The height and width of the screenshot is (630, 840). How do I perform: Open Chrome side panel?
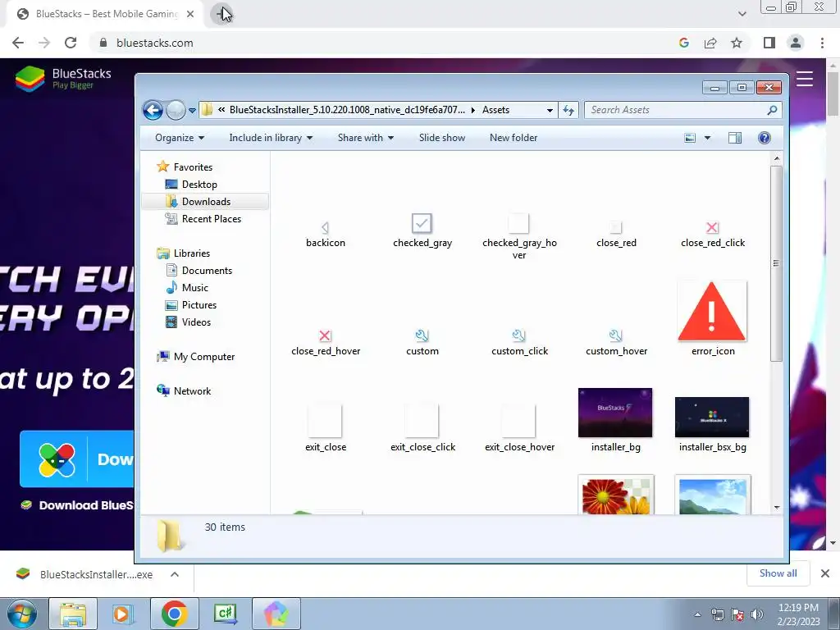pos(769,43)
